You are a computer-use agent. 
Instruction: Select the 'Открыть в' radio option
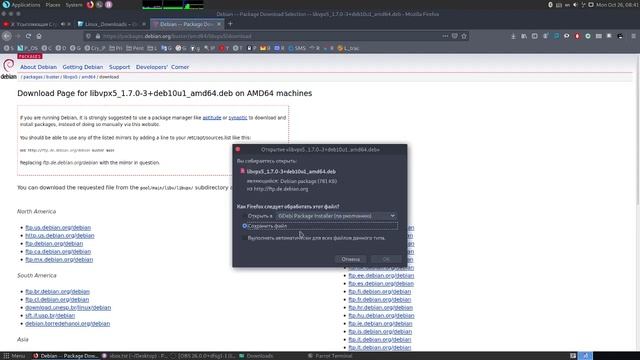(244, 216)
